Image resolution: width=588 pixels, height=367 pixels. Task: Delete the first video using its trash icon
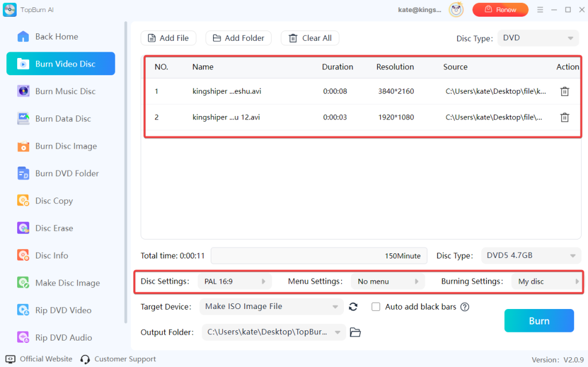[x=564, y=91]
